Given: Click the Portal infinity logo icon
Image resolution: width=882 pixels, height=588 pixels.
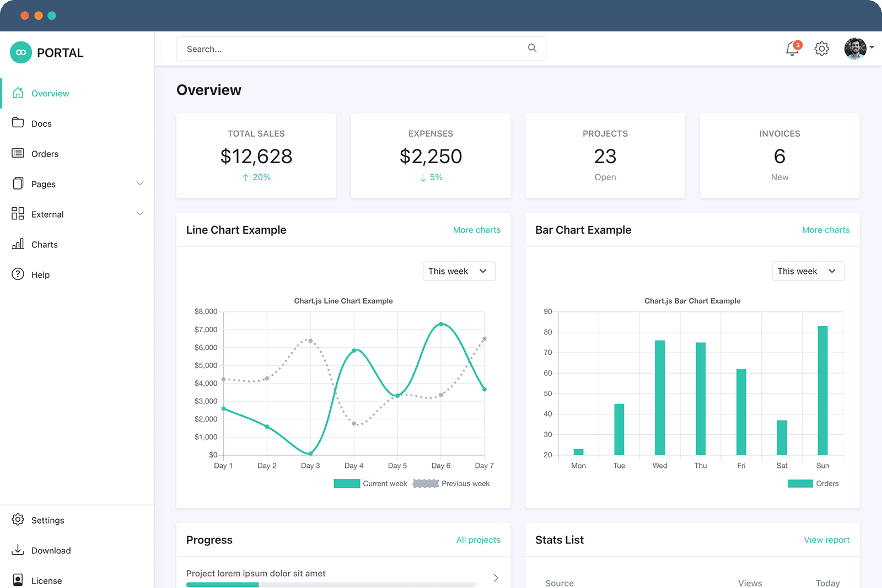Looking at the screenshot, I should point(21,52).
